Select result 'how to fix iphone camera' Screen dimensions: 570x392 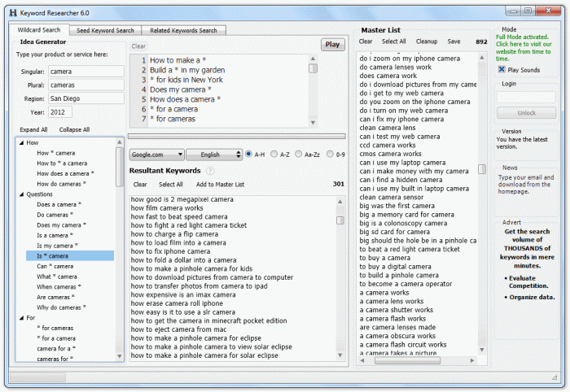coord(170,251)
